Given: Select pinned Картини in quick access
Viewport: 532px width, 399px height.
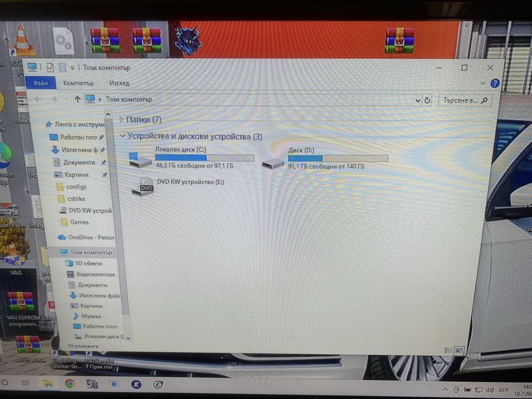Looking at the screenshot, I should pos(81,174).
